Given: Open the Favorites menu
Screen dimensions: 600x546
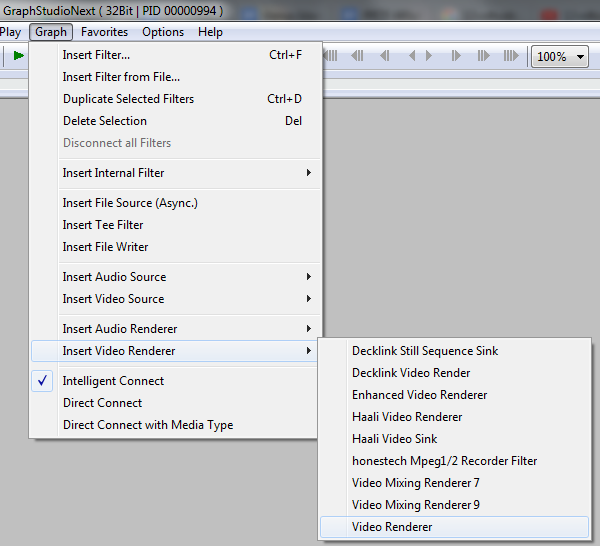Looking at the screenshot, I should click(x=105, y=32).
